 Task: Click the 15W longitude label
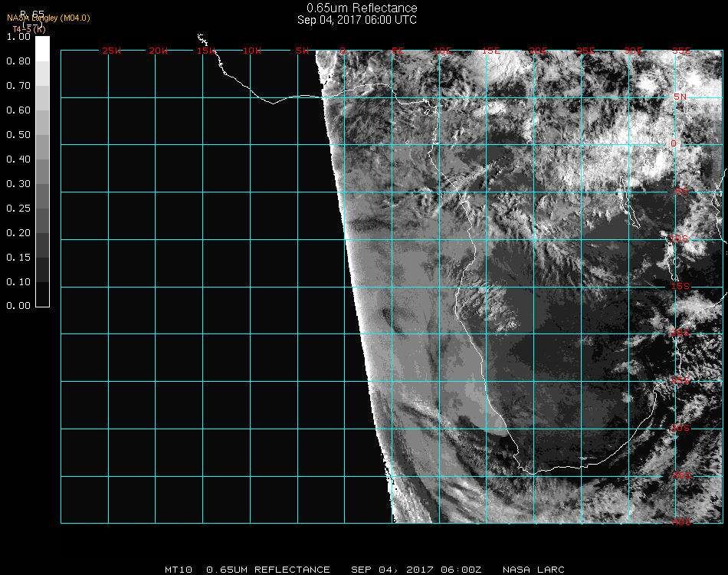tap(205, 51)
